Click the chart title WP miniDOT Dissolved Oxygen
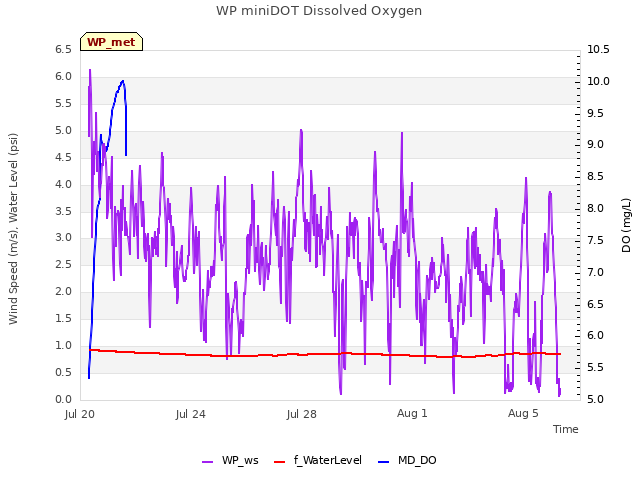Image resolution: width=640 pixels, height=480 pixels. 319,11
